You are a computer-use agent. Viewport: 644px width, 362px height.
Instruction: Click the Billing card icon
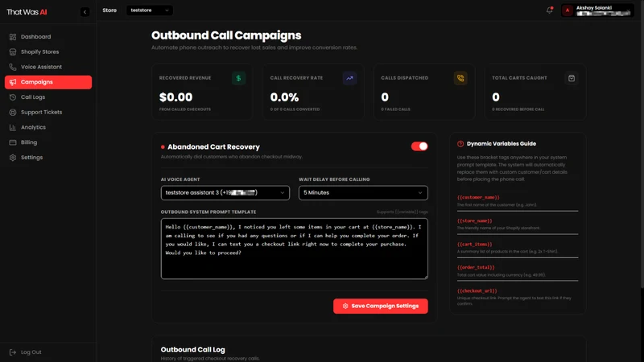point(13,142)
